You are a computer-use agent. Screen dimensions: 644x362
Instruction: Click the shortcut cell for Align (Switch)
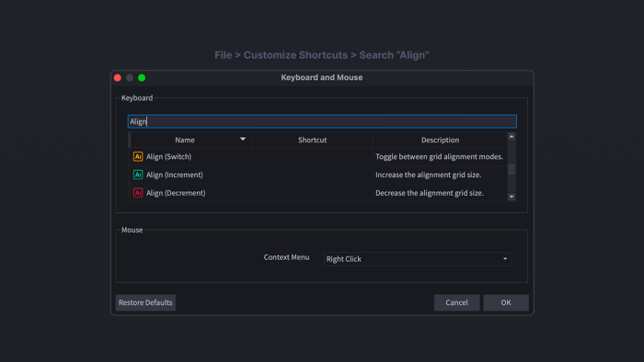pyautogui.click(x=312, y=156)
